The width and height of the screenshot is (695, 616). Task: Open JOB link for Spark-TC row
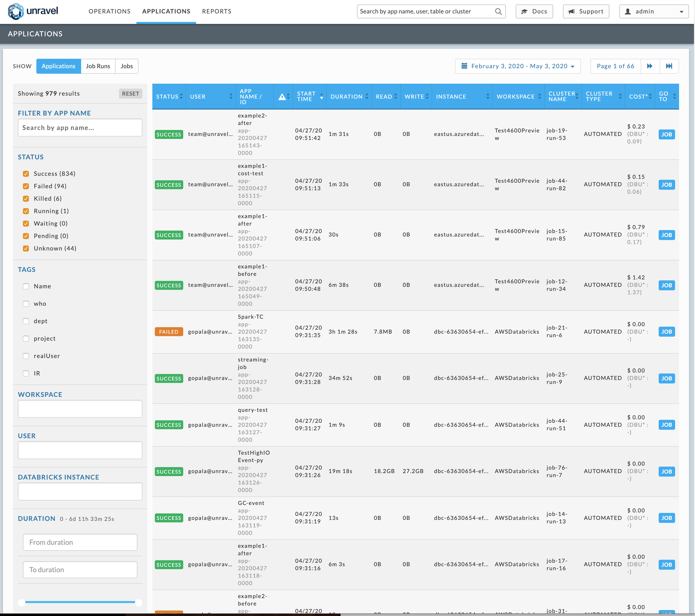[666, 332]
